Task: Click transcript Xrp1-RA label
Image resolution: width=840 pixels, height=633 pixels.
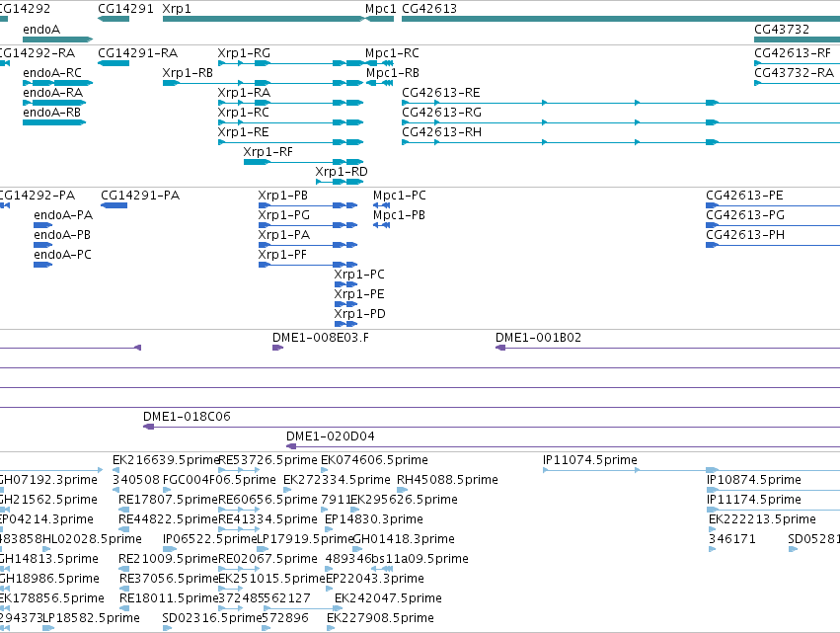Action: (244, 93)
